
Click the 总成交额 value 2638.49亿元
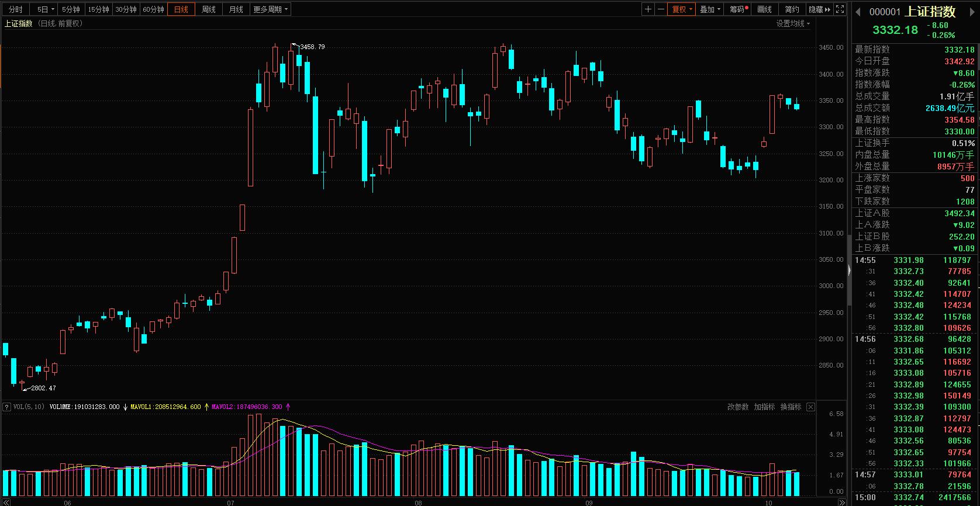(x=950, y=108)
